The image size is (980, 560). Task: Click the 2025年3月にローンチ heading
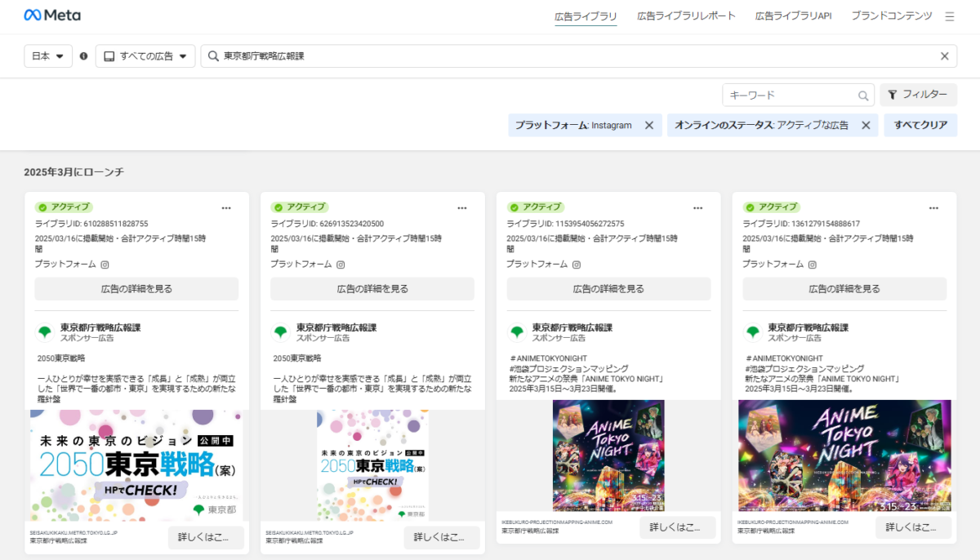click(73, 172)
